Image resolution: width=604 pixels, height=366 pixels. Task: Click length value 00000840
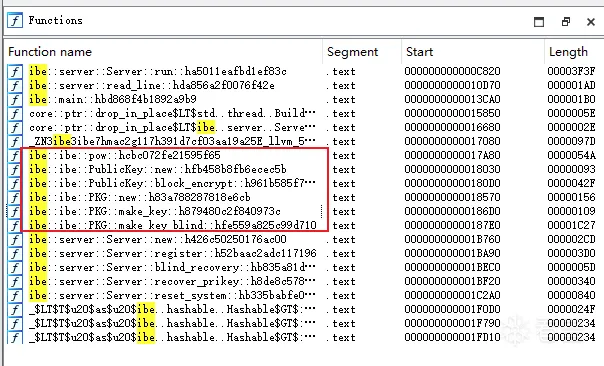pyautogui.click(x=571, y=295)
